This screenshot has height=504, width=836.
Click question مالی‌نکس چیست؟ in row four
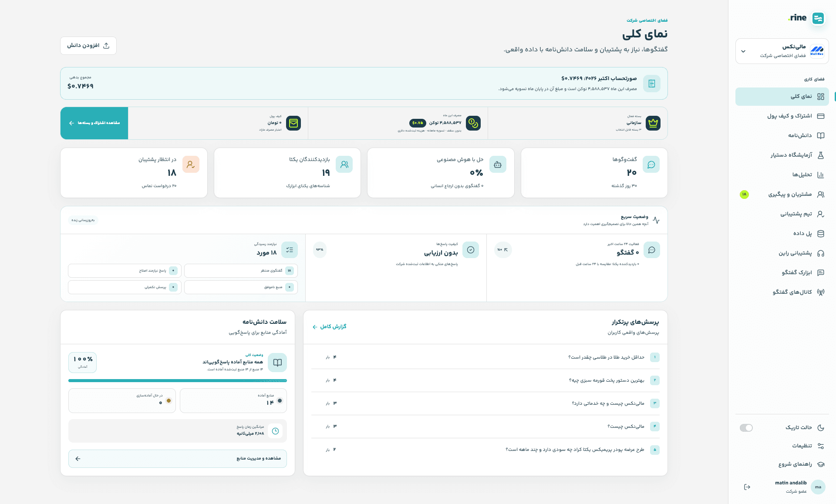point(626,427)
